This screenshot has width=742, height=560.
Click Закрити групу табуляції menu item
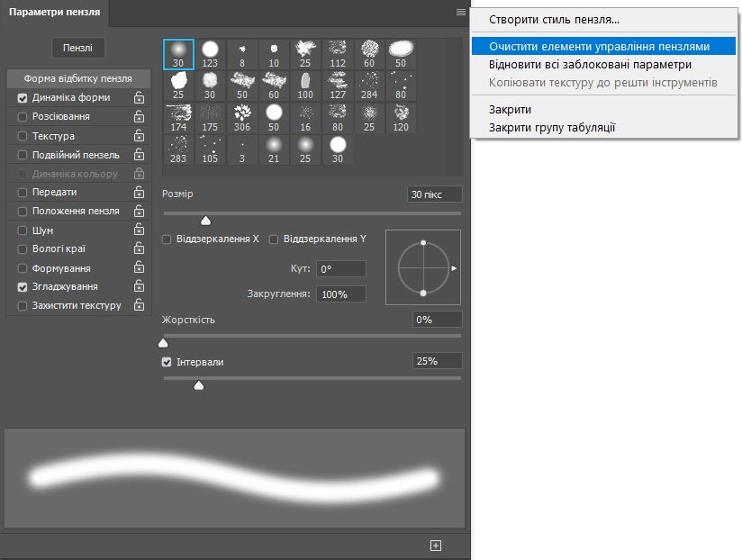603,127
